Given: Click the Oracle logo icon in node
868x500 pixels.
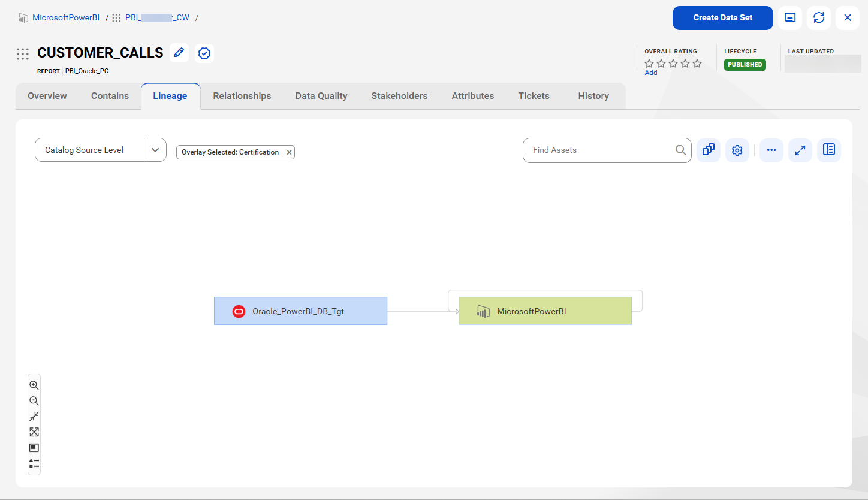Looking at the screenshot, I should 239,311.
